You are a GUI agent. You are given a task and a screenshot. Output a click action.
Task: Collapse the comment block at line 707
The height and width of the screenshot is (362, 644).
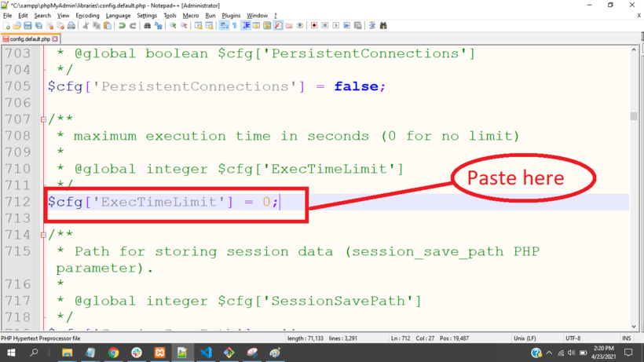(43, 119)
